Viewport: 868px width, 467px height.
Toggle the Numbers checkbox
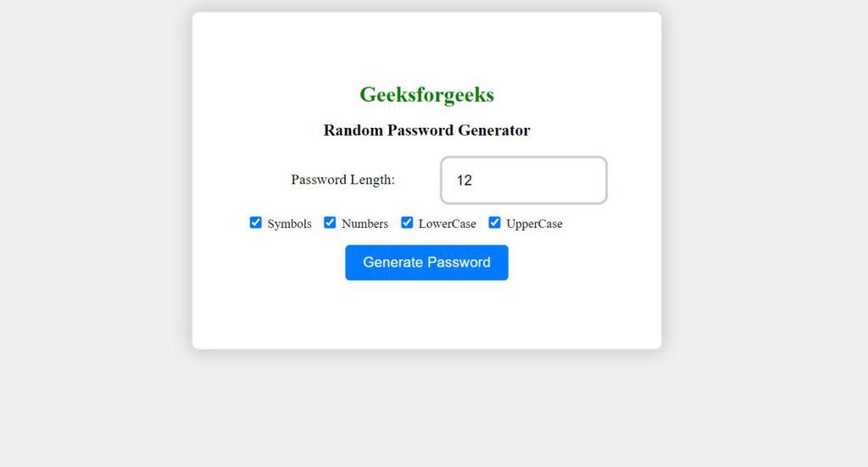[x=330, y=222]
